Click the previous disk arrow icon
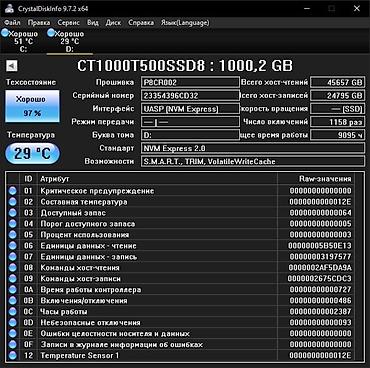 pyautogui.click(x=12, y=66)
